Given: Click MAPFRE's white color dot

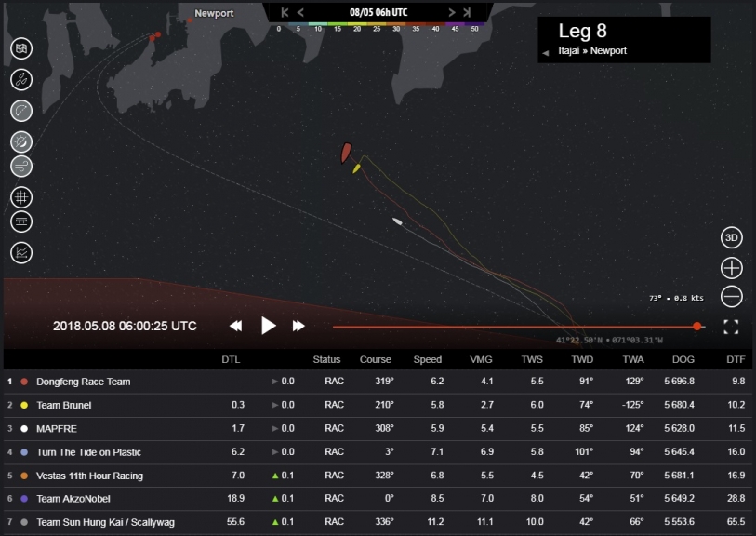Looking at the screenshot, I should (x=24, y=428).
